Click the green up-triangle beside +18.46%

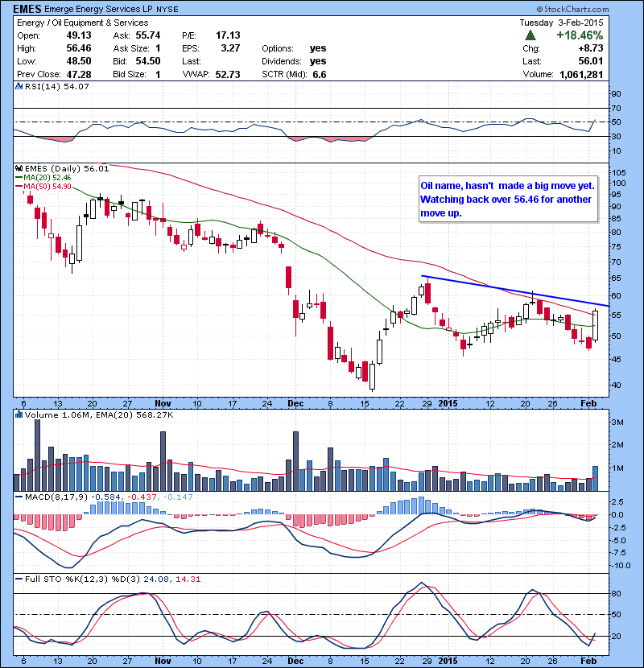tap(530, 35)
